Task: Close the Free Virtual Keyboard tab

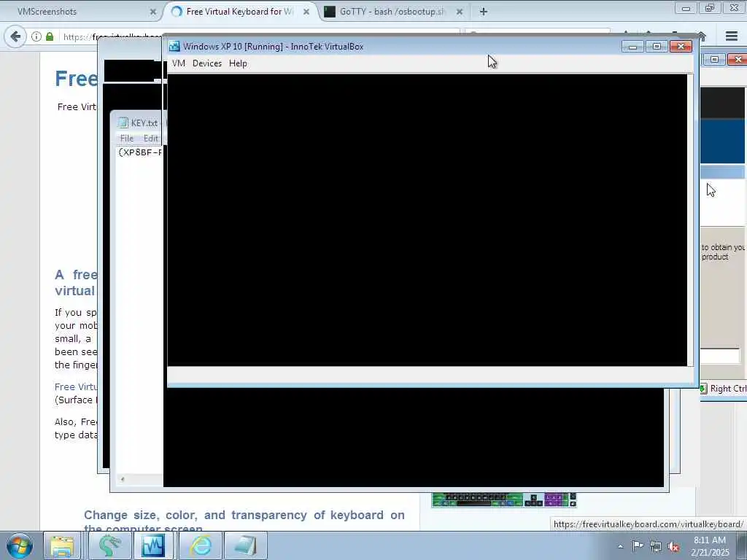Action: coord(306,12)
